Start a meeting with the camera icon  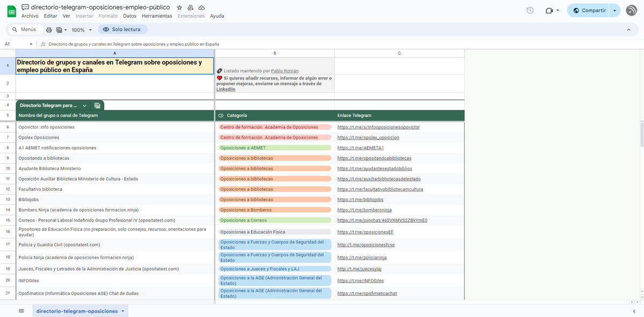pyautogui.click(x=548, y=10)
